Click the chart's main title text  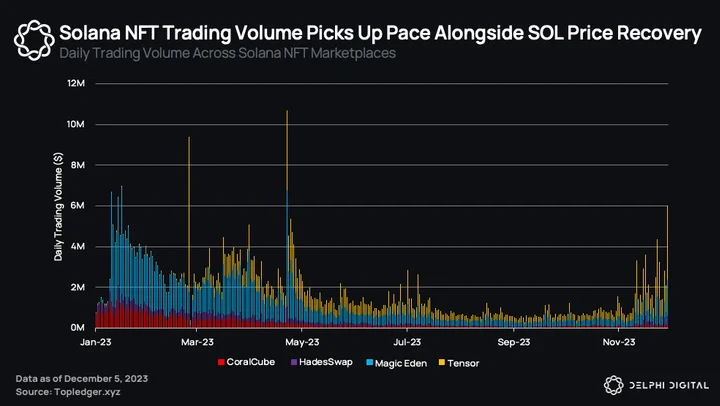pyautogui.click(x=380, y=33)
